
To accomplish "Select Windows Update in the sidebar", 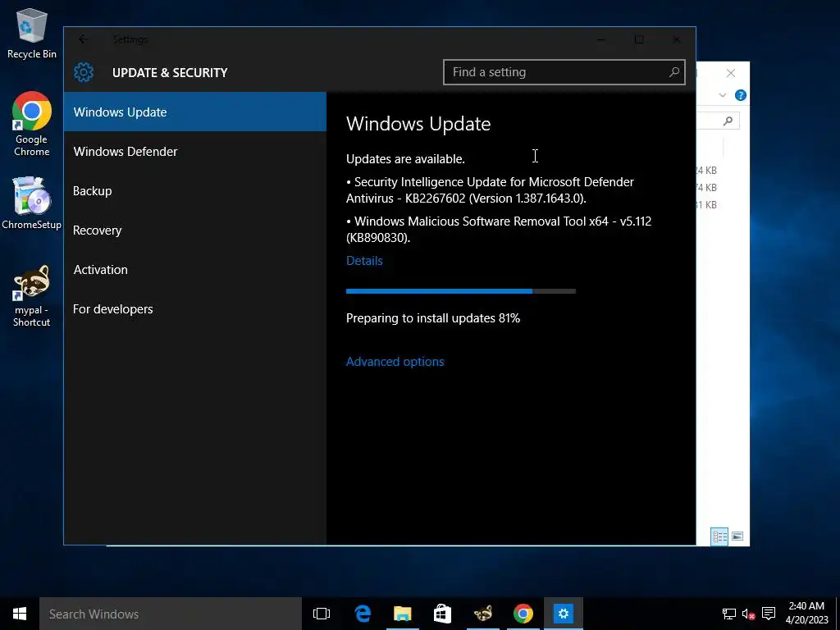I will [195, 112].
